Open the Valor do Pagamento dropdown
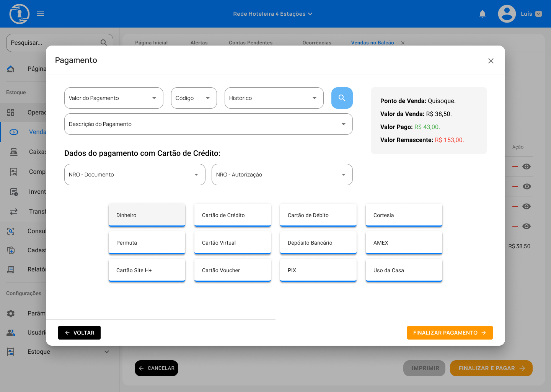This screenshot has height=392, width=551. coord(114,98)
